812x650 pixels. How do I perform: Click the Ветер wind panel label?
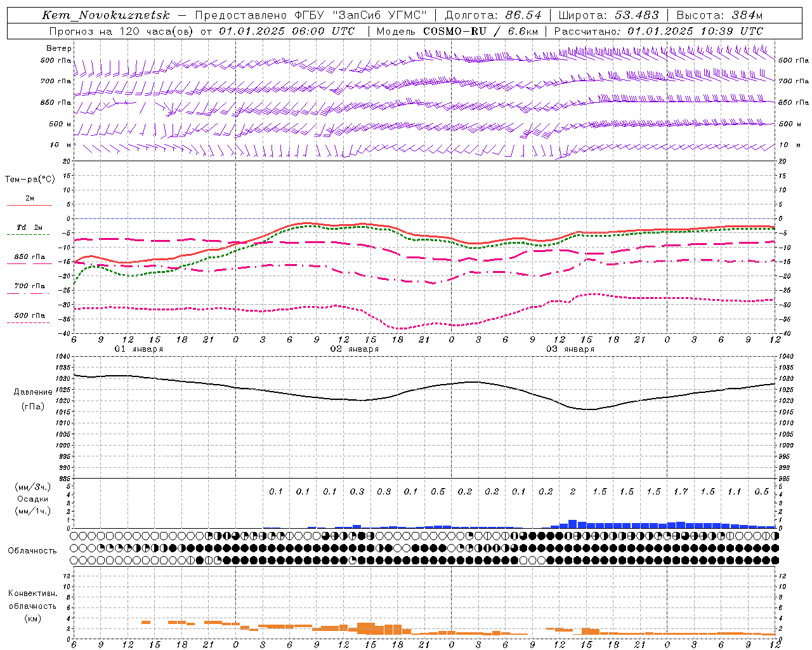point(59,48)
